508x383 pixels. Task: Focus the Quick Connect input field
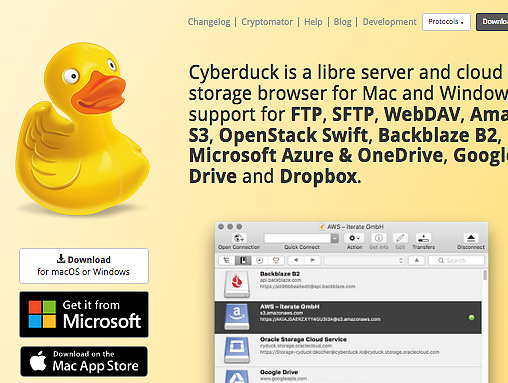point(297,238)
